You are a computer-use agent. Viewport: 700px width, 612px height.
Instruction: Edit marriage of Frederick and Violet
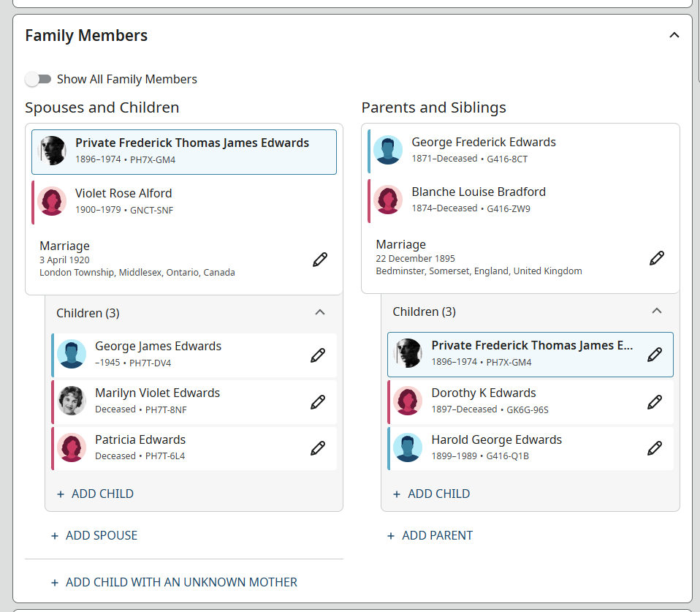[320, 259]
